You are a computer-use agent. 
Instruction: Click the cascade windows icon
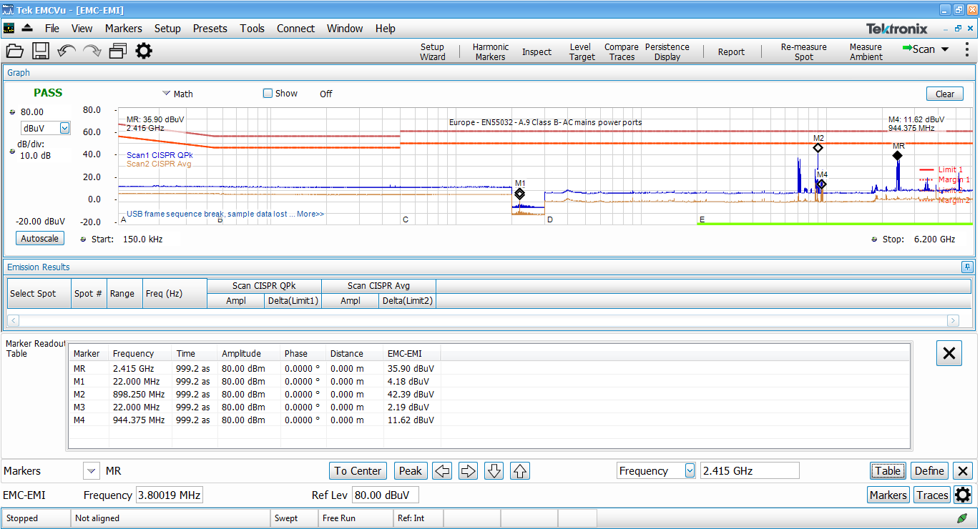click(x=118, y=51)
